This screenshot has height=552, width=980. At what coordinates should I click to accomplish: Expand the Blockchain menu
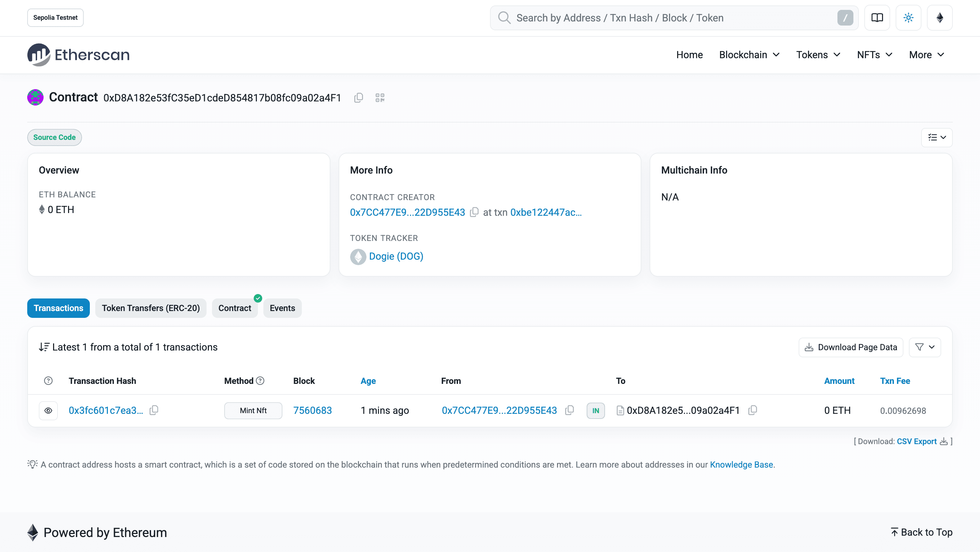pyautogui.click(x=749, y=55)
